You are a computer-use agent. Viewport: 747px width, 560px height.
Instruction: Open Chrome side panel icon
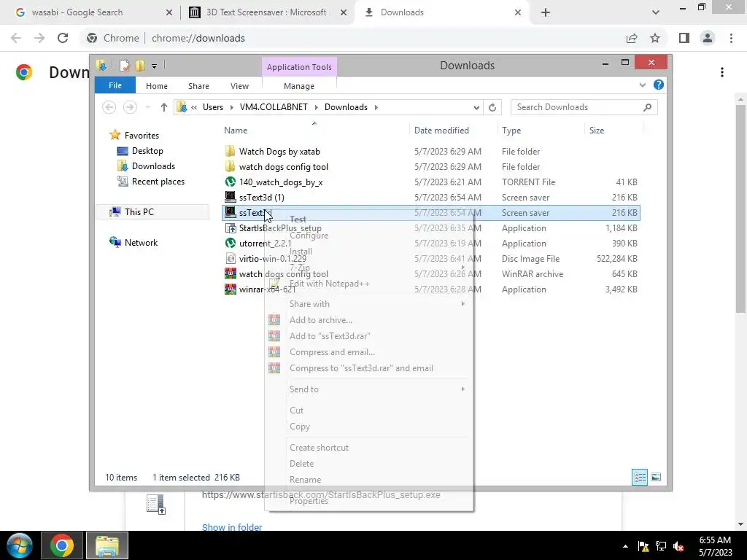point(684,38)
